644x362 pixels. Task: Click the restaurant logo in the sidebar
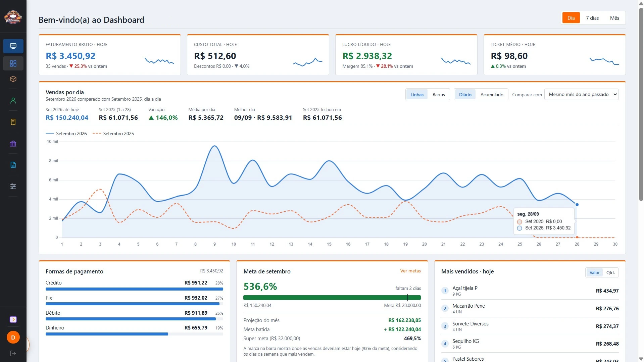click(x=13, y=17)
